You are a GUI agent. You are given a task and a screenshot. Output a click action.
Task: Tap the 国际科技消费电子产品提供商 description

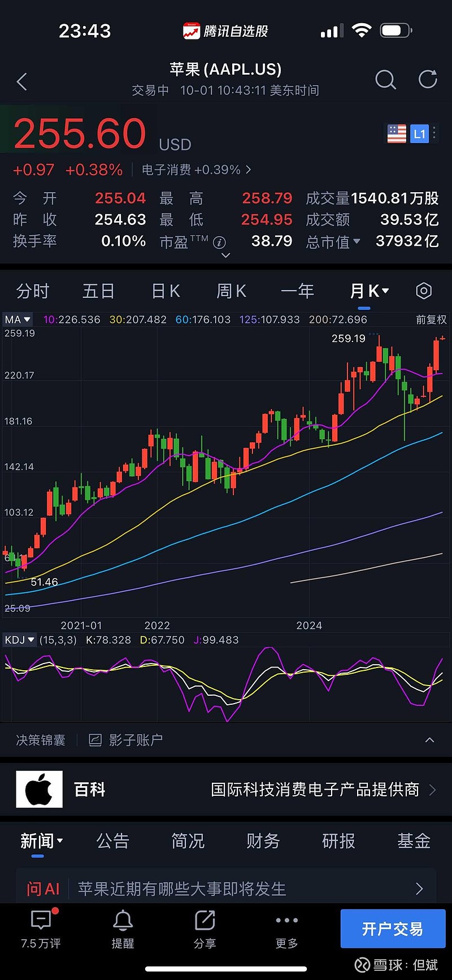(315, 790)
